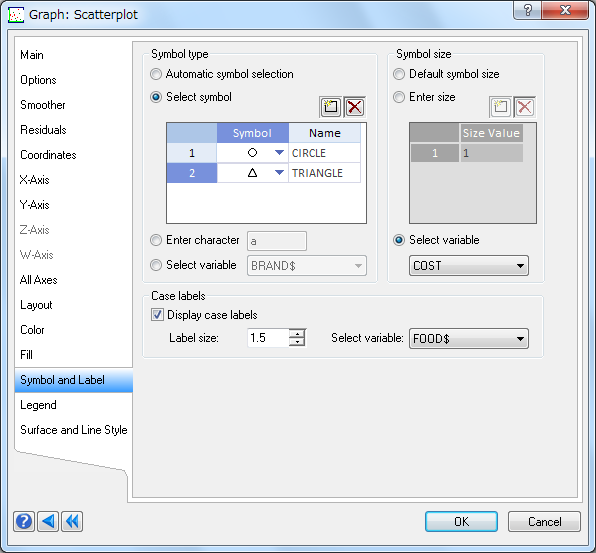The height and width of the screenshot is (553, 596).
Task: Click the red X delete symbol icon
Action: point(355,107)
